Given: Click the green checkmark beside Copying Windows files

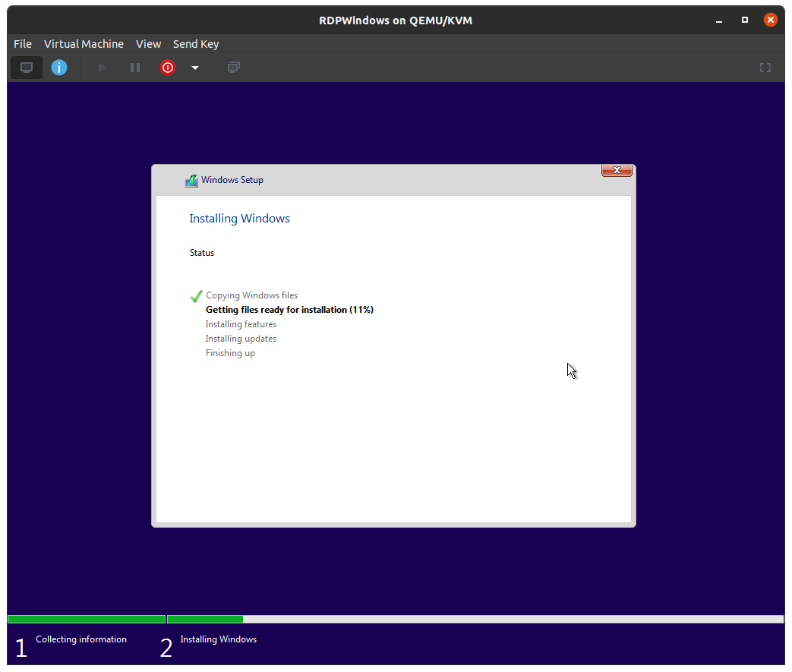Looking at the screenshot, I should [196, 295].
